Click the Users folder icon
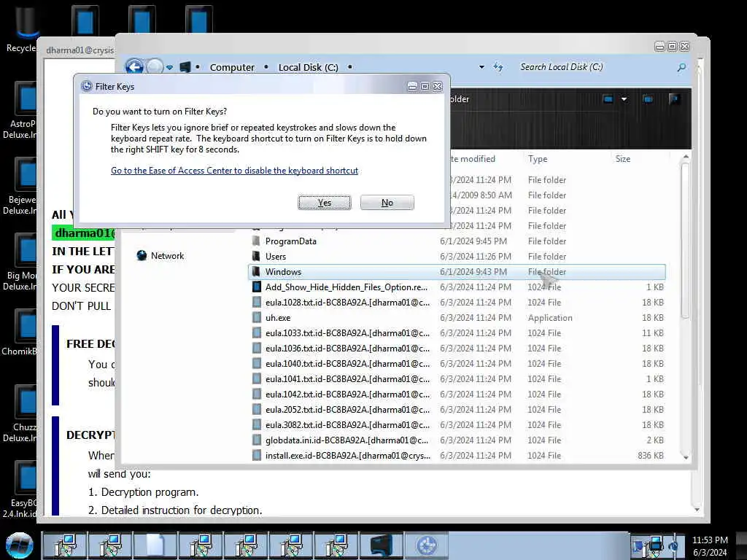This screenshot has height=560, width=747. click(x=256, y=256)
